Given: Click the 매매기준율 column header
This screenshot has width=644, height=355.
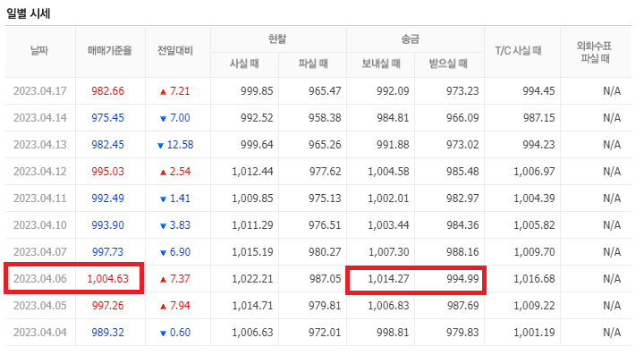Looking at the screenshot, I should tap(110, 51).
